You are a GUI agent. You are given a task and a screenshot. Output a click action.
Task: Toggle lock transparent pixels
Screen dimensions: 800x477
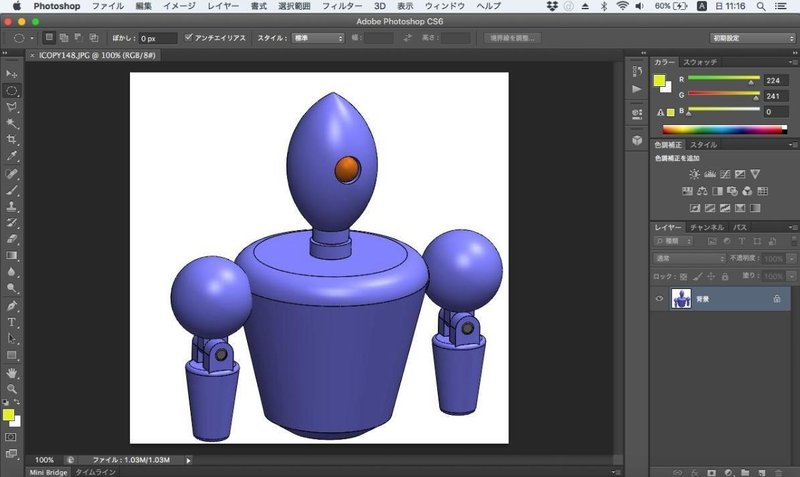coord(684,277)
